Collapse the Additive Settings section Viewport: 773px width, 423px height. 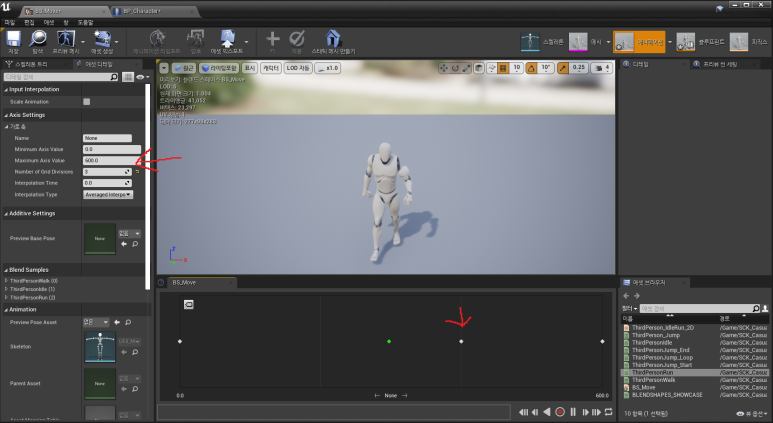[6, 214]
